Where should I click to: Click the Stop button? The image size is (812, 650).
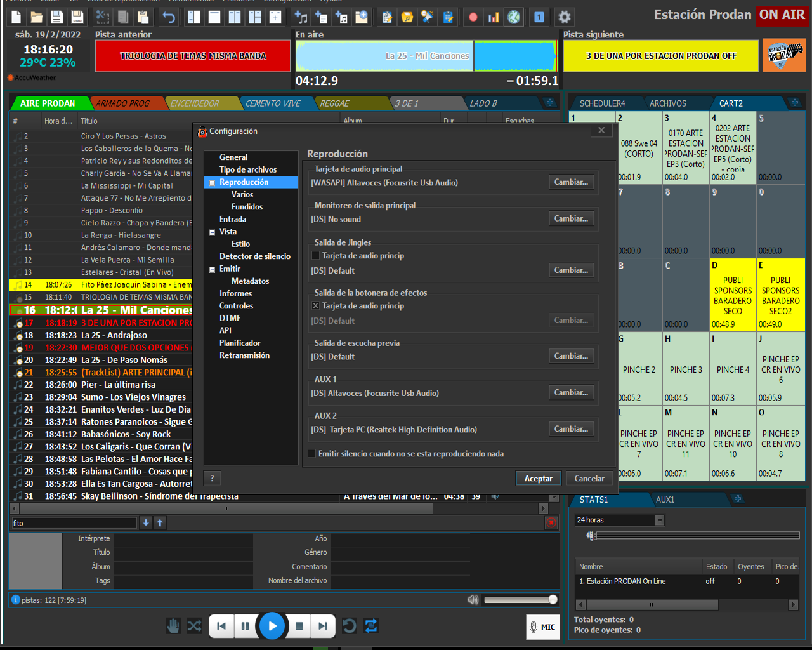tap(299, 626)
